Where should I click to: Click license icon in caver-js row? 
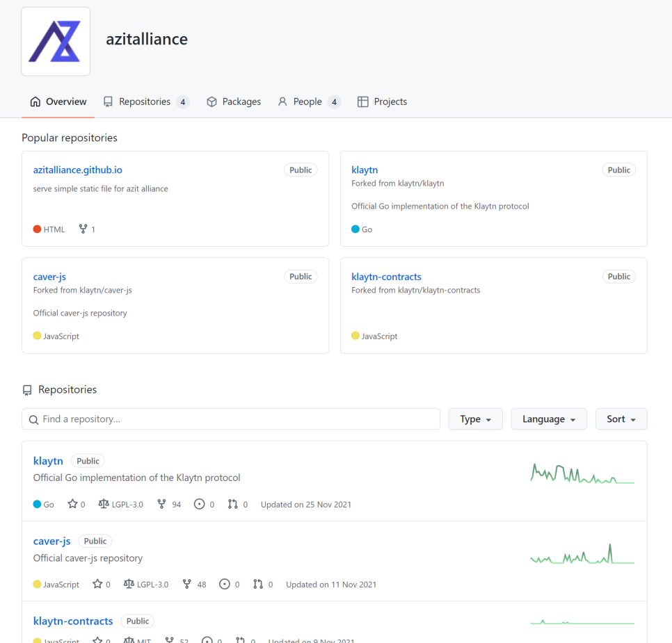coord(129,585)
